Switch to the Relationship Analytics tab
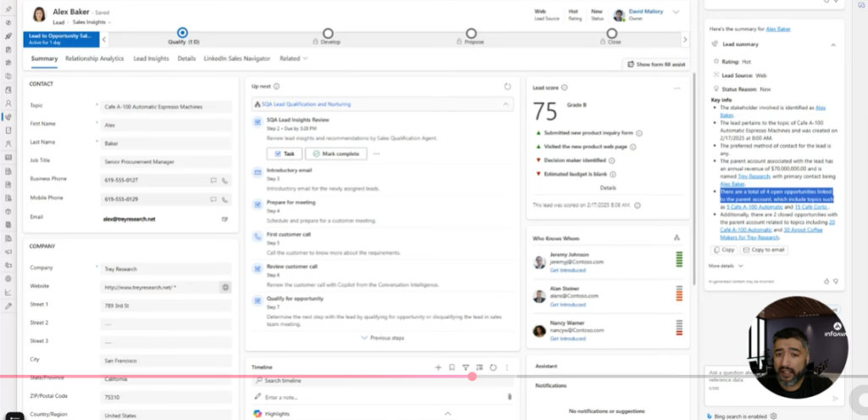This screenshot has width=868, height=420. pyautogui.click(x=95, y=59)
